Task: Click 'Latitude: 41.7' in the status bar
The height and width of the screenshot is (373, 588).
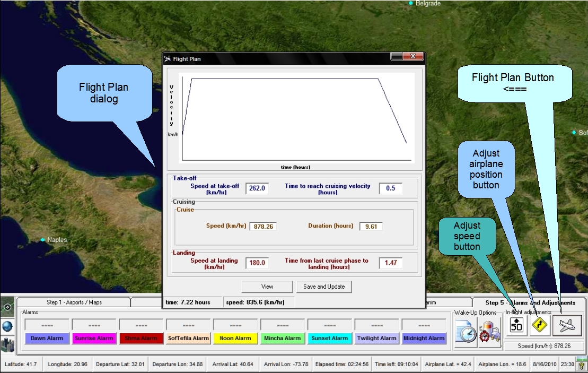Action: click(21, 364)
